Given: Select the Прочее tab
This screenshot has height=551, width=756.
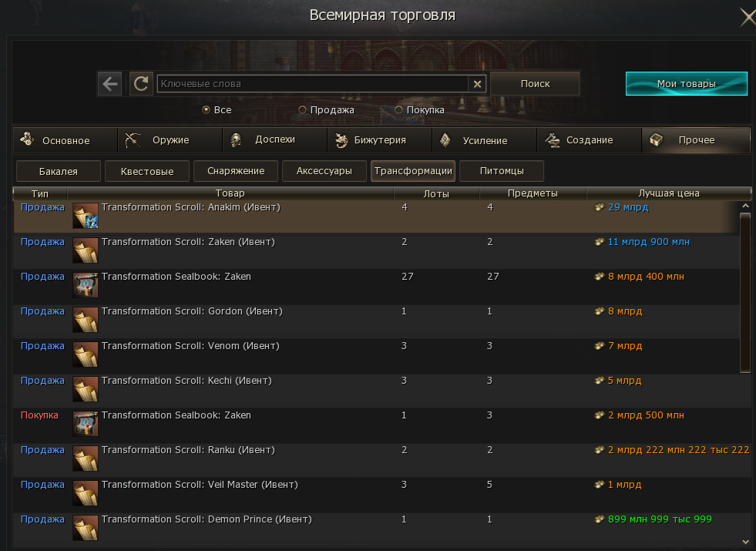Looking at the screenshot, I should tap(696, 140).
